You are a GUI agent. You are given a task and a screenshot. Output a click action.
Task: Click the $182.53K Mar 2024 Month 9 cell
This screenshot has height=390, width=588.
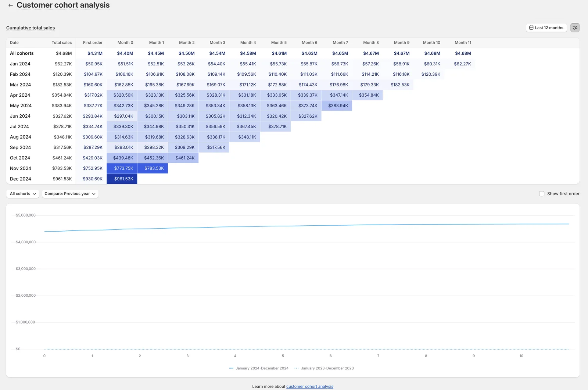(x=398, y=85)
